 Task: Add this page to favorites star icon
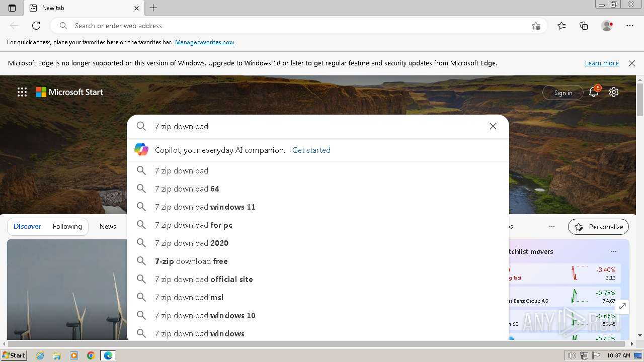(536, 26)
